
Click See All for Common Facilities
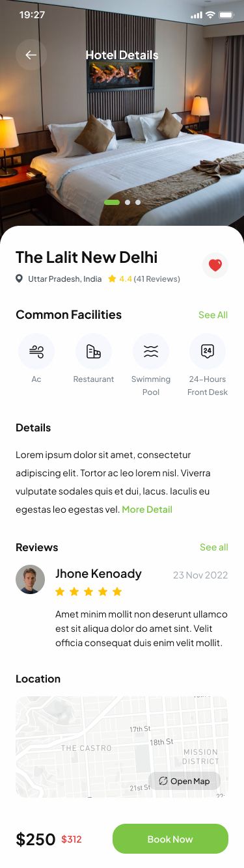213,315
